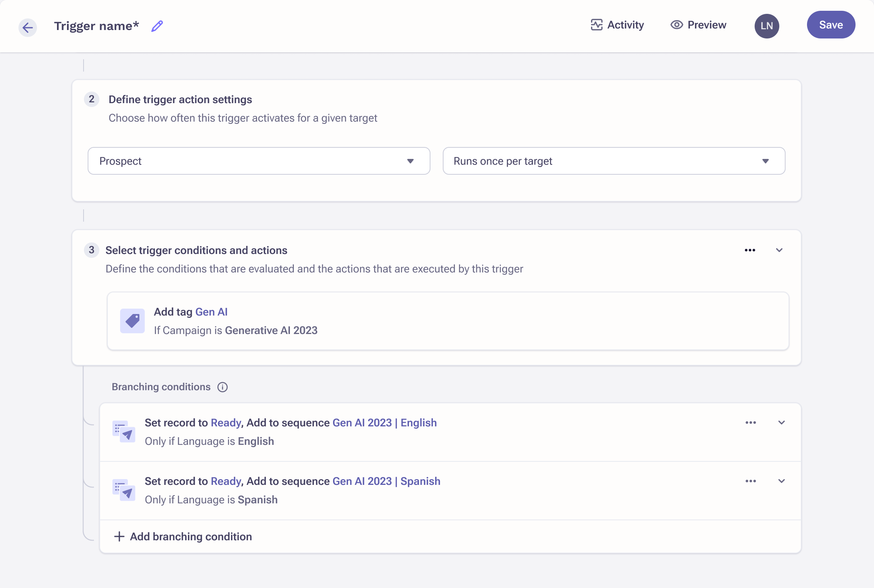This screenshot has width=874, height=588.
Task: Click the LN user avatar
Action: 767,26
